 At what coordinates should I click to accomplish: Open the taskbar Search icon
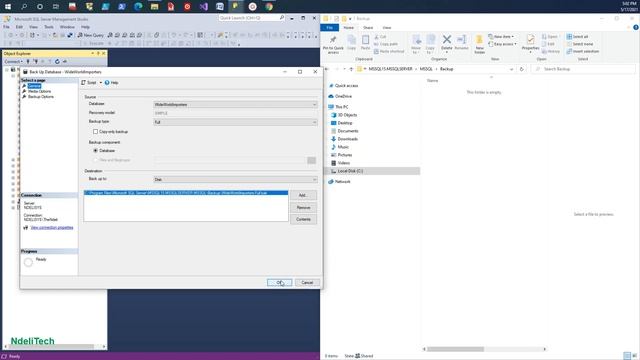(x=24, y=7)
